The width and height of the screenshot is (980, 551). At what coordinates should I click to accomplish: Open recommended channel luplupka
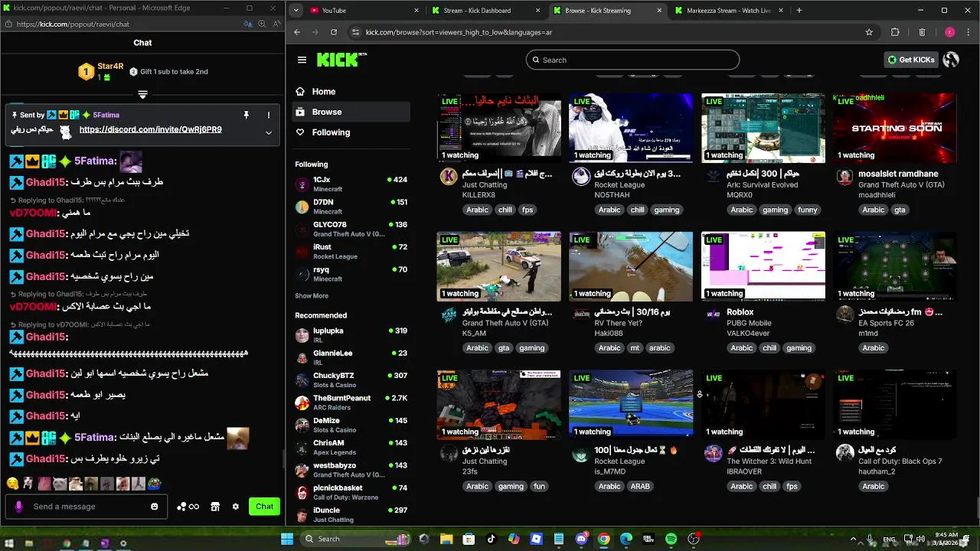(351, 334)
